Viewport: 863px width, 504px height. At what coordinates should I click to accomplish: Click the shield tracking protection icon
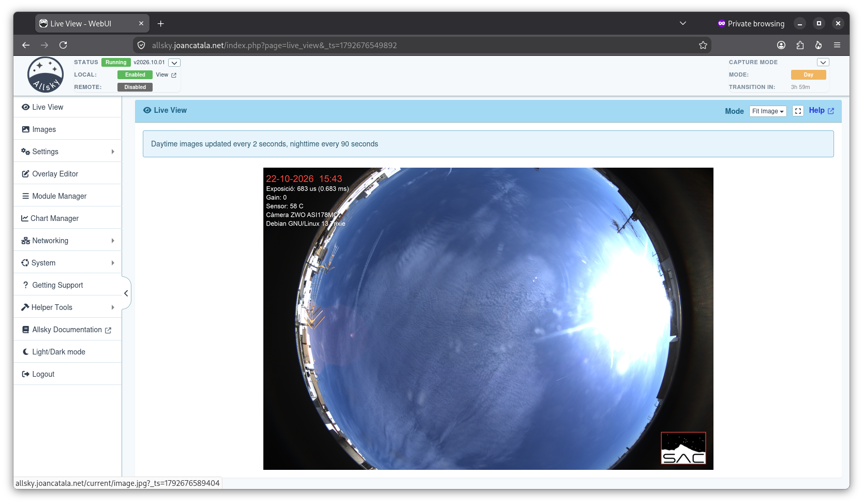click(x=141, y=45)
